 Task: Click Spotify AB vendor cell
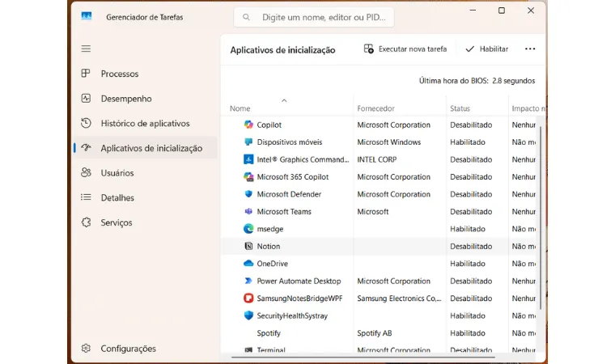click(374, 333)
